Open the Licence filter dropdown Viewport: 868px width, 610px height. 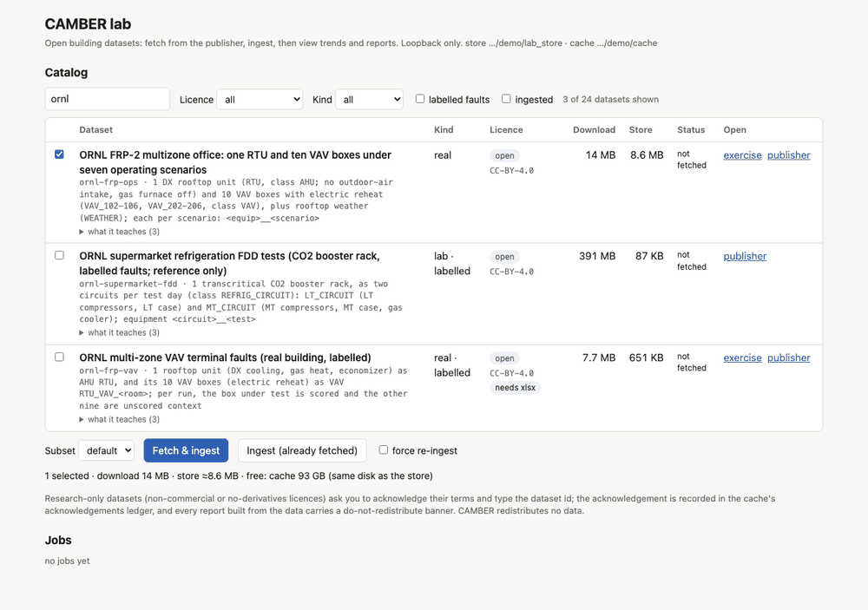coord(260,99)
